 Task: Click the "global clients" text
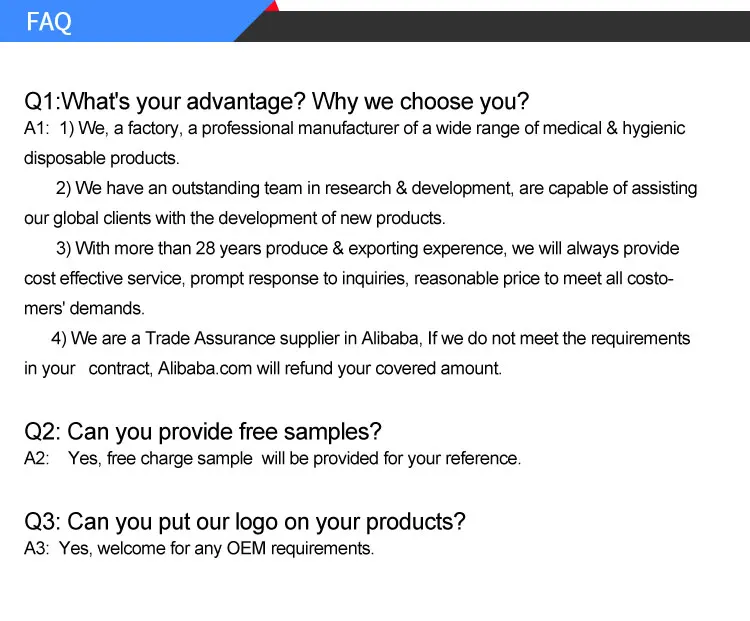coord(103,218)
